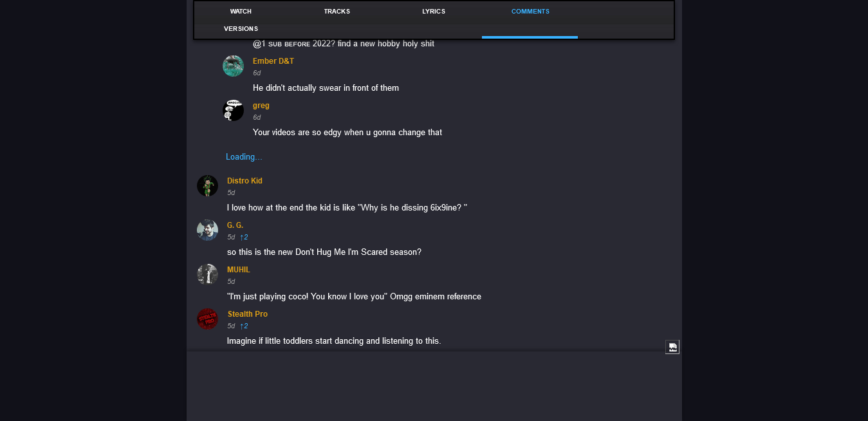Open the Distro Kid username link
868x421 pixels.
245,181
